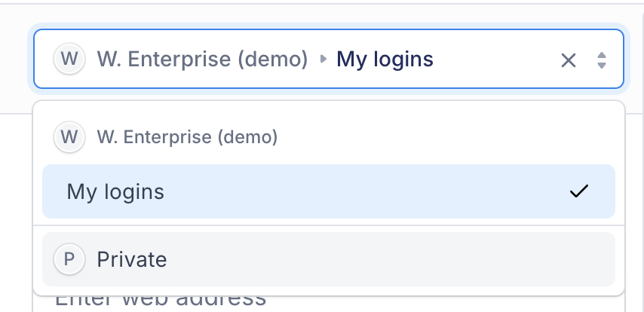Select the My logins option in the list

[329, 191]
